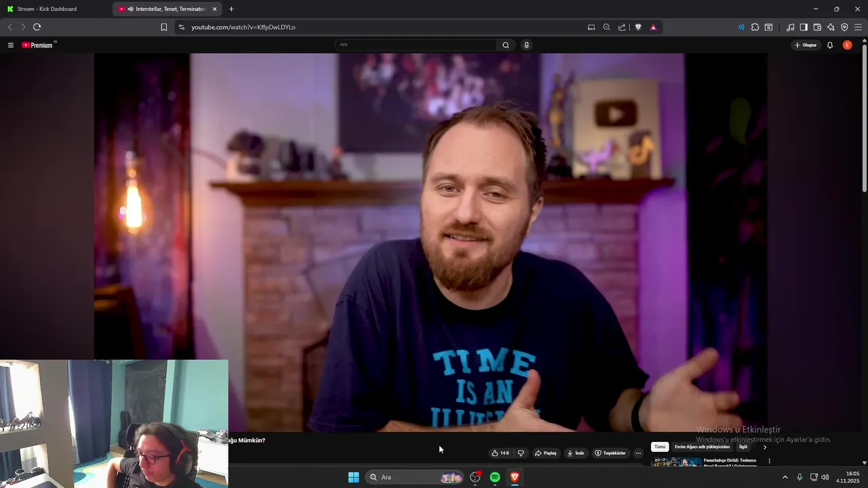868x488 pixels.
Task: Open more video actions ellipsis
Action: coord(638,453)
